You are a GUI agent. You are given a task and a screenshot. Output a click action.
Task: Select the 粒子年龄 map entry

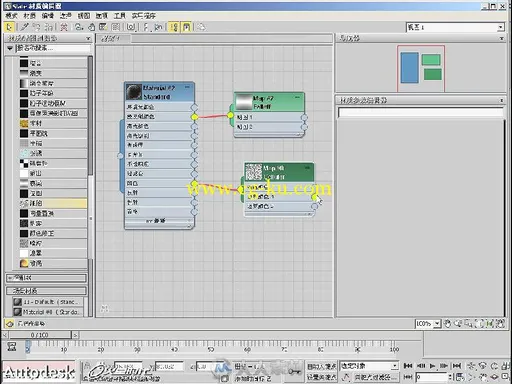coord(53,93)
